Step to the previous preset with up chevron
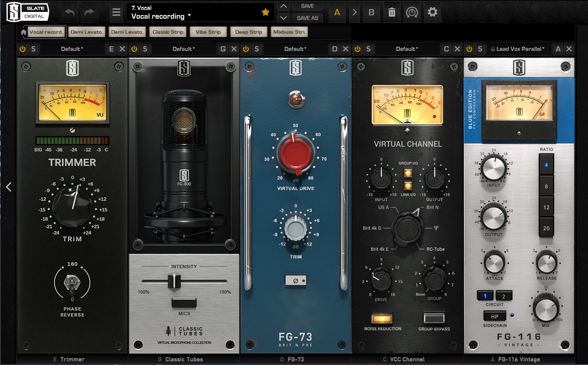The height and width of the screenshot is (365, 588). [x=284, y=6]
